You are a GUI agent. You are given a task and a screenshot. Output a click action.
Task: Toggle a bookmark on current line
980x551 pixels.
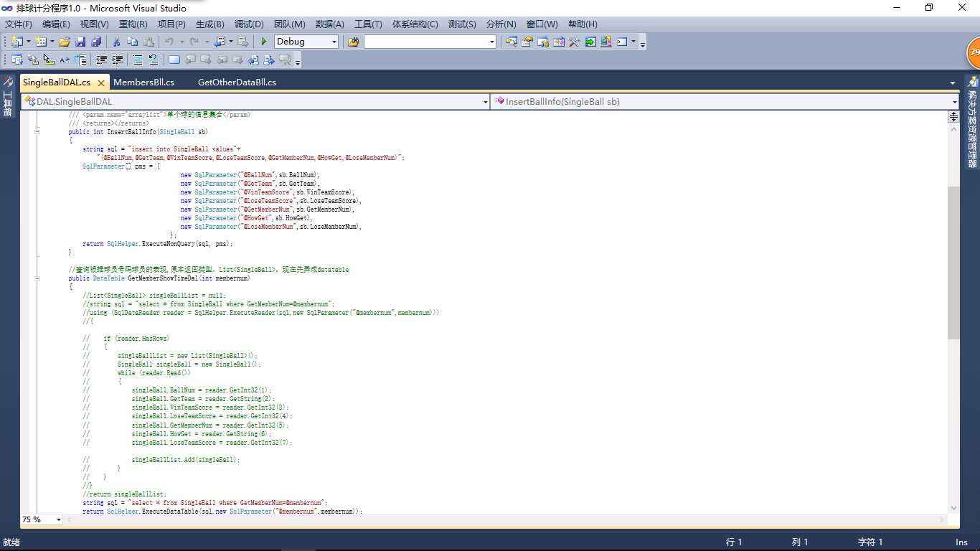[x=174, y=60]
